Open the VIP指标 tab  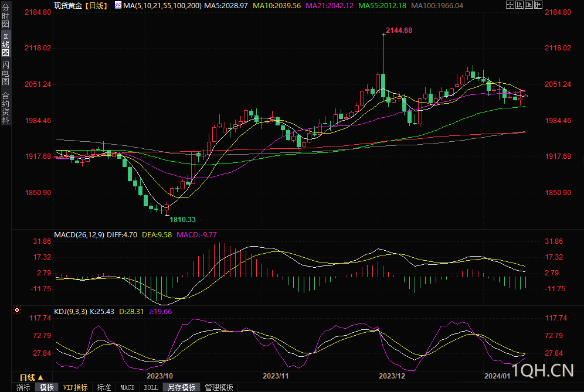[75, 387]
